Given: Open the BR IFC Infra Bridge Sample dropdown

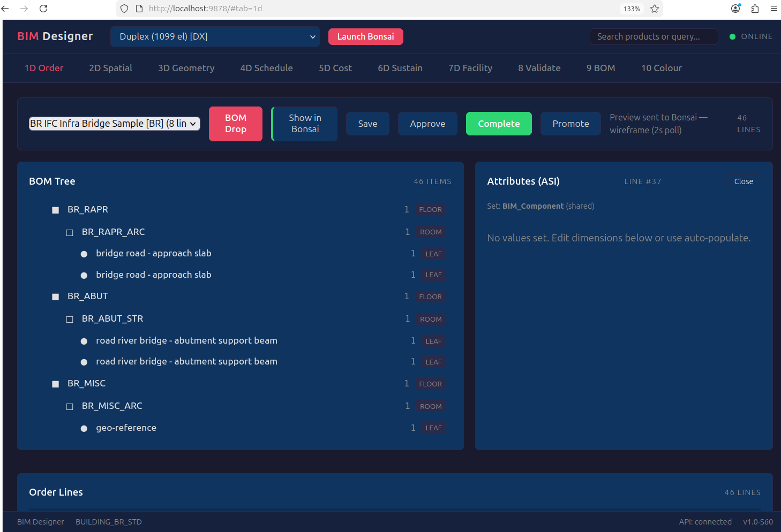Looking at the screenshot, I should point(114,123).
